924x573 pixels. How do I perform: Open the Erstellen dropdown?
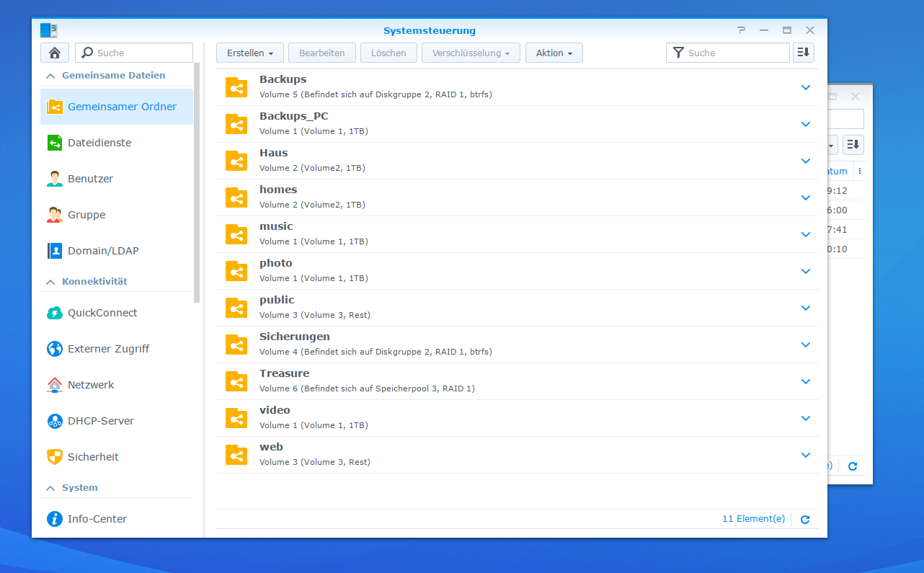coord(250,53)
